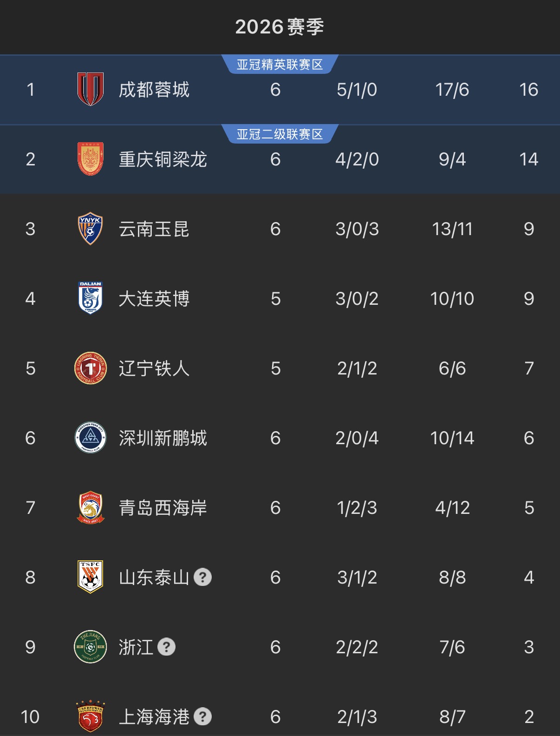
Task: Click the Shanghai Port red crest
Action: 91,716
